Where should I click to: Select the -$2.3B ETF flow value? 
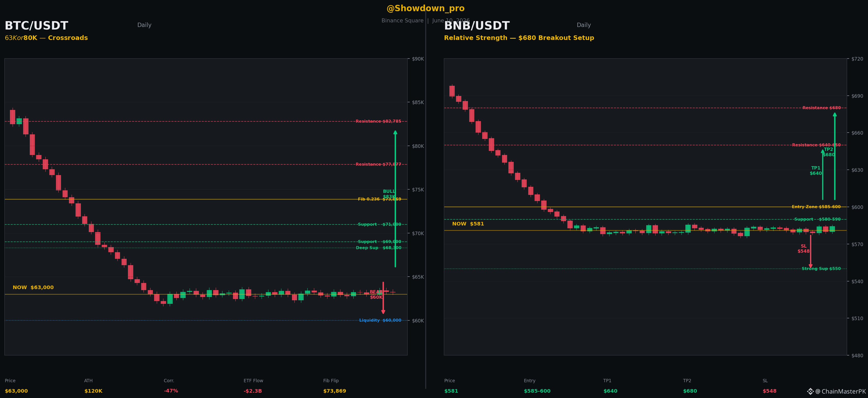click(253, 391)
